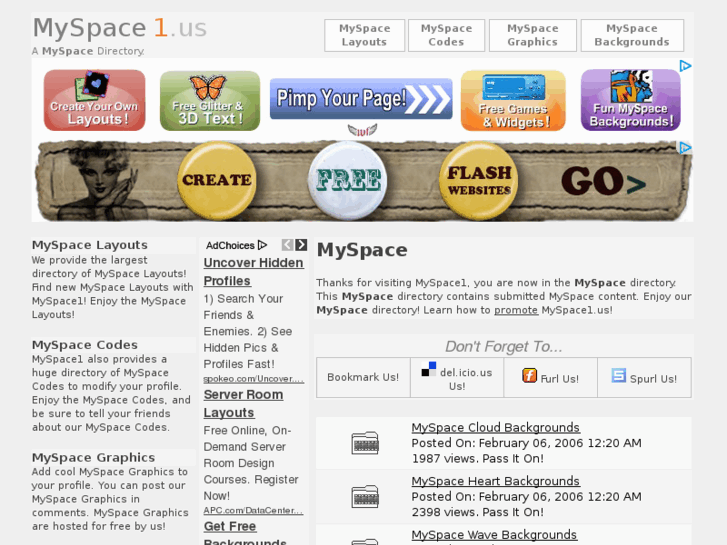Click the MySpace 1.us site logo

click(120, 28)
